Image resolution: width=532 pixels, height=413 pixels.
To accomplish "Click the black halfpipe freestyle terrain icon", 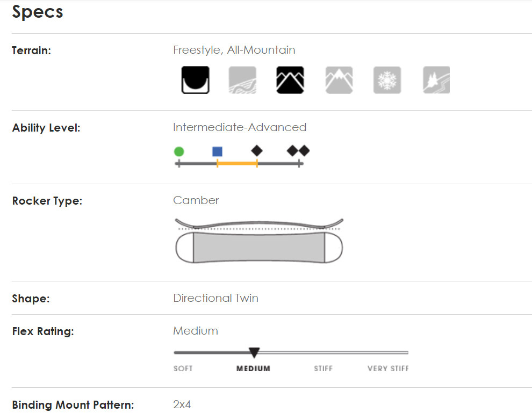I will coord(195,80).
